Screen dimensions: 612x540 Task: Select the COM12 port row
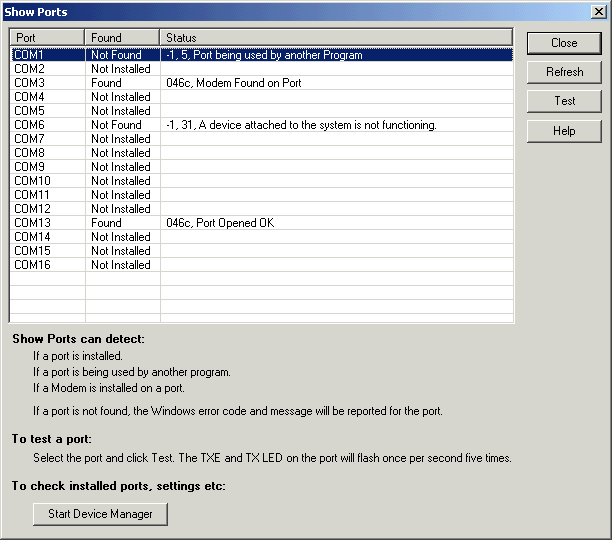coord(262,209)
